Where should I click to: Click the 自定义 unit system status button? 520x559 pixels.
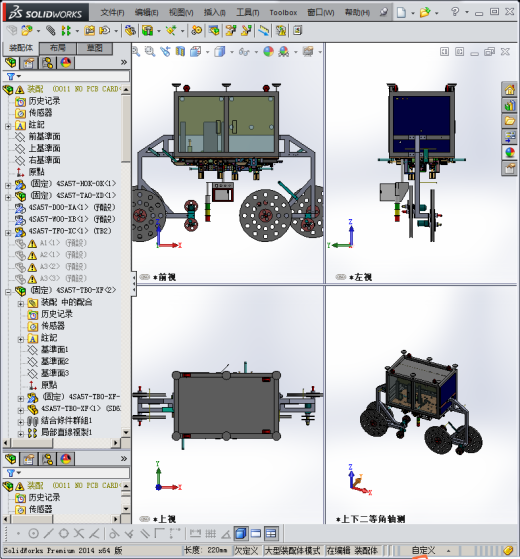tap(423, 550)
